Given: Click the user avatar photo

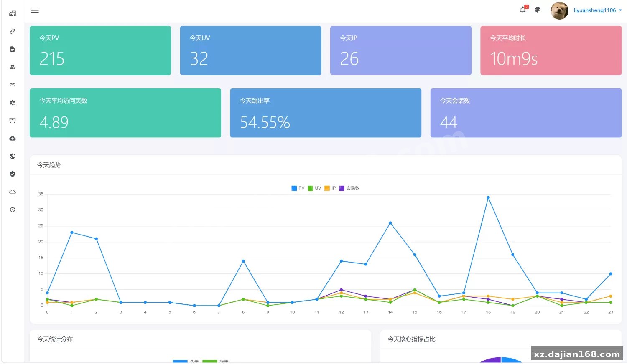Looking at the screenshot, I should click(559, 10).
